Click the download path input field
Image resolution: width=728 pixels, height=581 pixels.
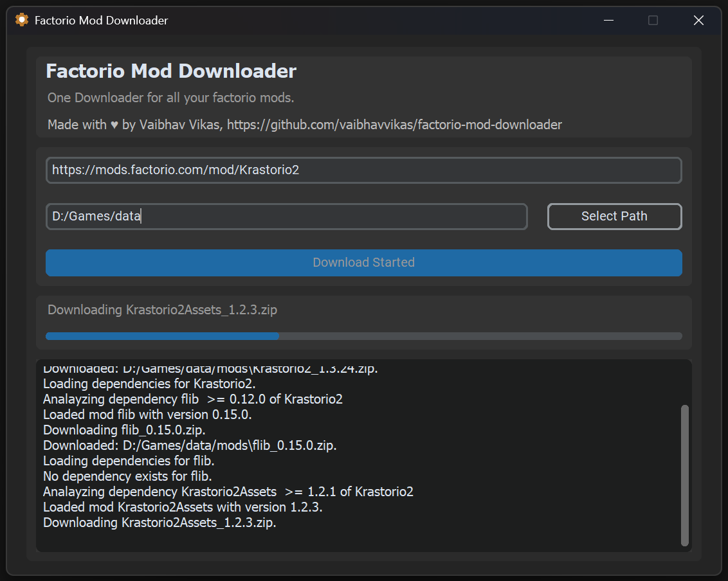click(x=286, y=216)
